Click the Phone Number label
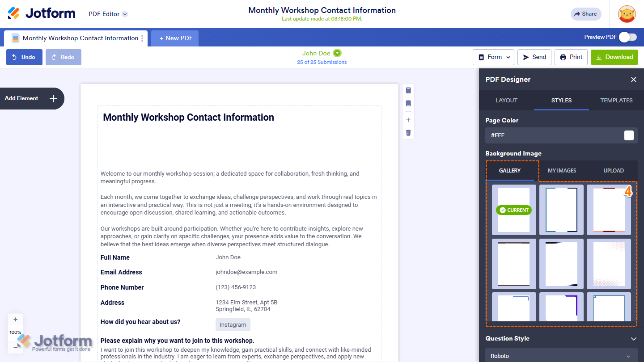Viewport: 644px width, 362px height. tap(122, 287)
